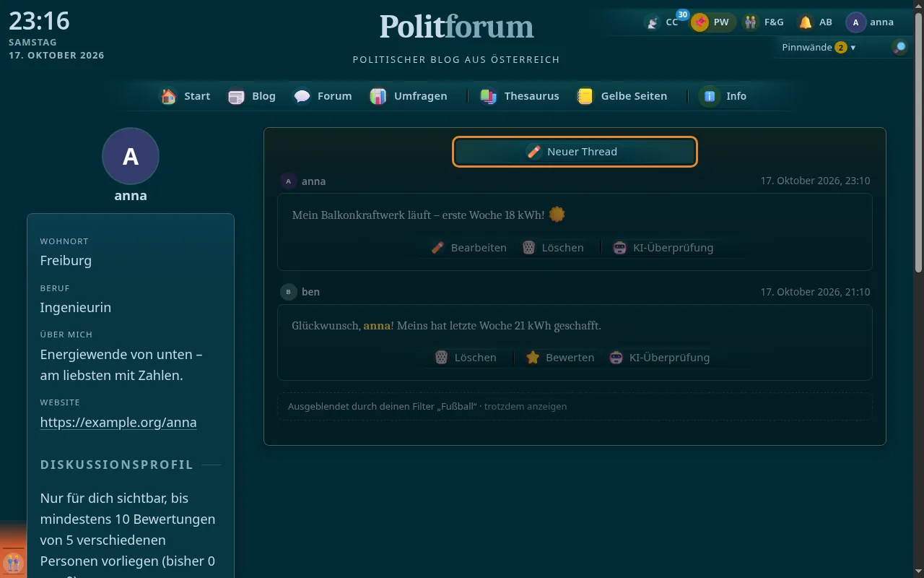Open author ben's name above his post
The image size is (924, 578).
[311, 292]
